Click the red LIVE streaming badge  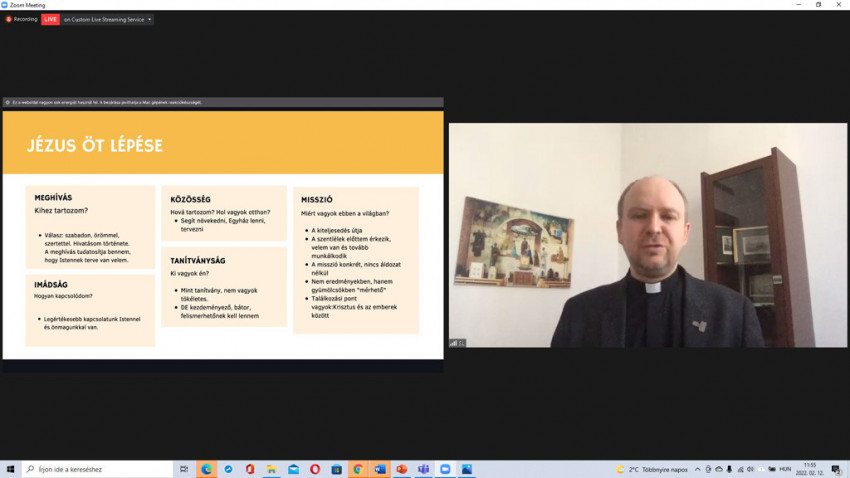pyautogui.click(x=50, y=19)
